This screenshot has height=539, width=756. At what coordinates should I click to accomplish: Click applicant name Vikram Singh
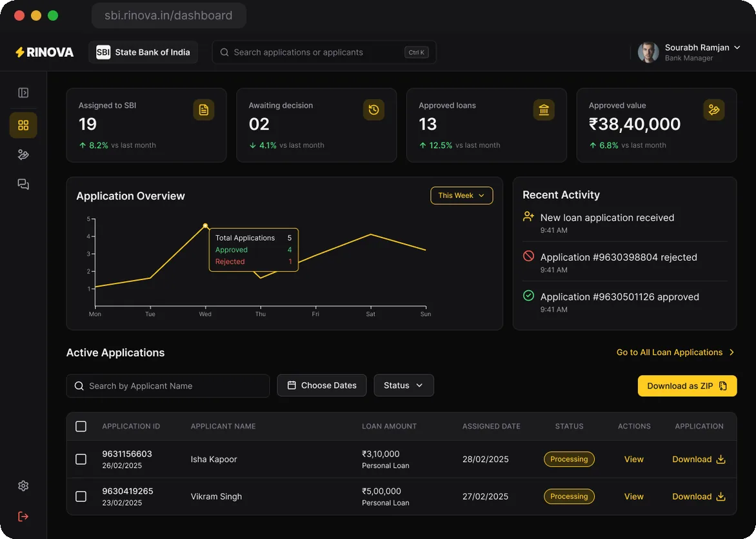click(x=216, y=496)
